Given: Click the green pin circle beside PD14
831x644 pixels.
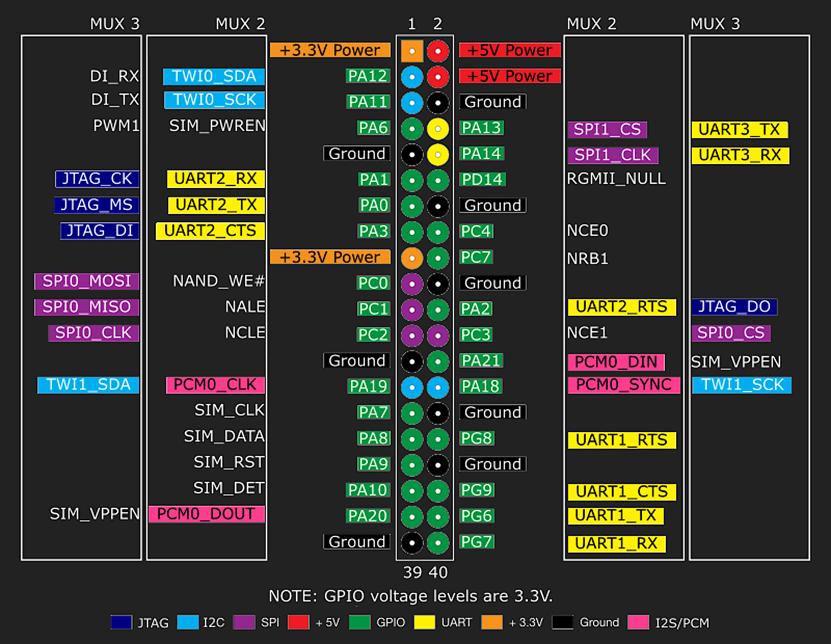Looking at the screenshot, I should (438, 180).
